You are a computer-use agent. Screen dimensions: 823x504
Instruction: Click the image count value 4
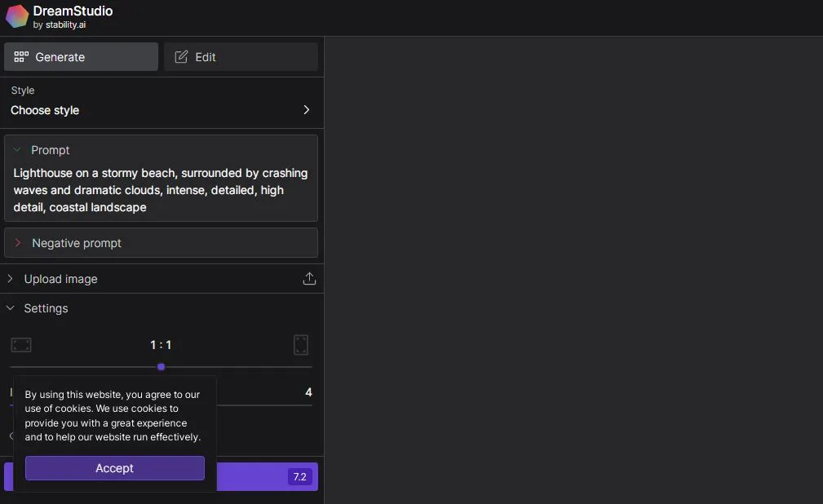tap(308, 392)
